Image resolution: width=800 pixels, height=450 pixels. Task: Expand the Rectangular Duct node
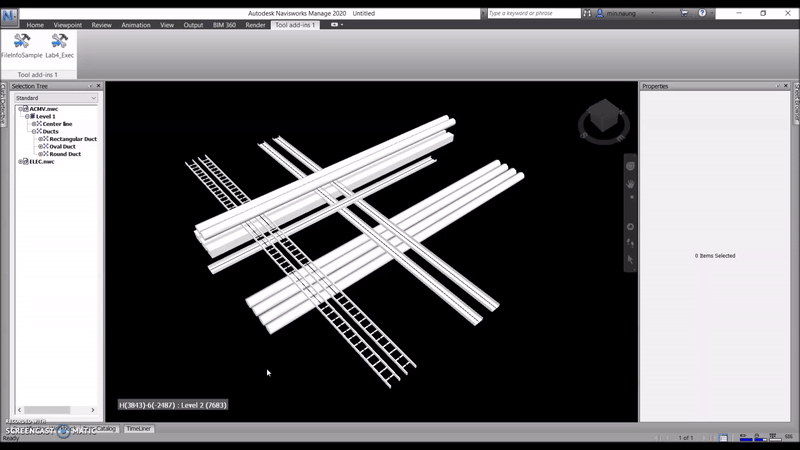[39, 139]
